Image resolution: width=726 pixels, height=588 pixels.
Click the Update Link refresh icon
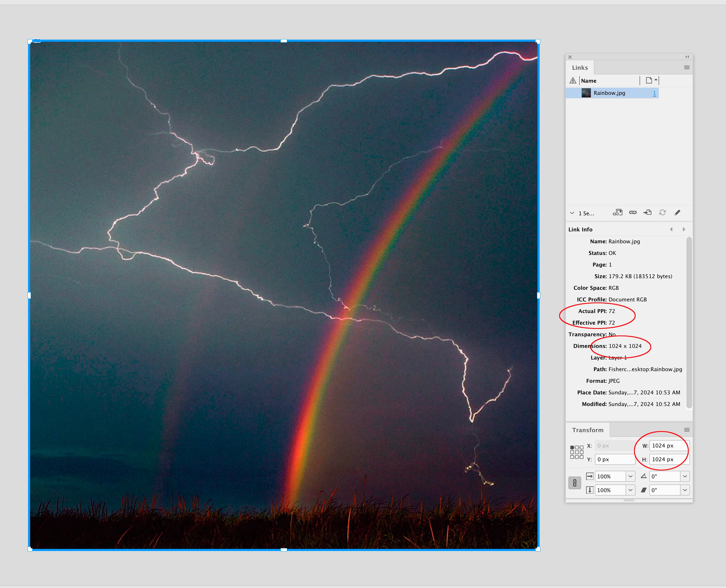662,212
